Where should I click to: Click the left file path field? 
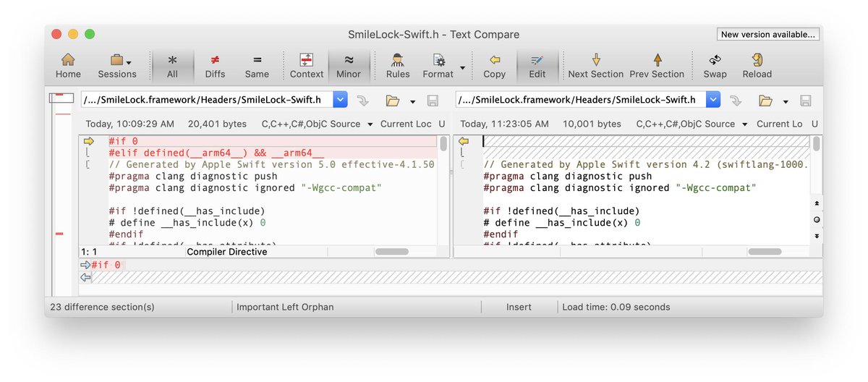(206, 100)
